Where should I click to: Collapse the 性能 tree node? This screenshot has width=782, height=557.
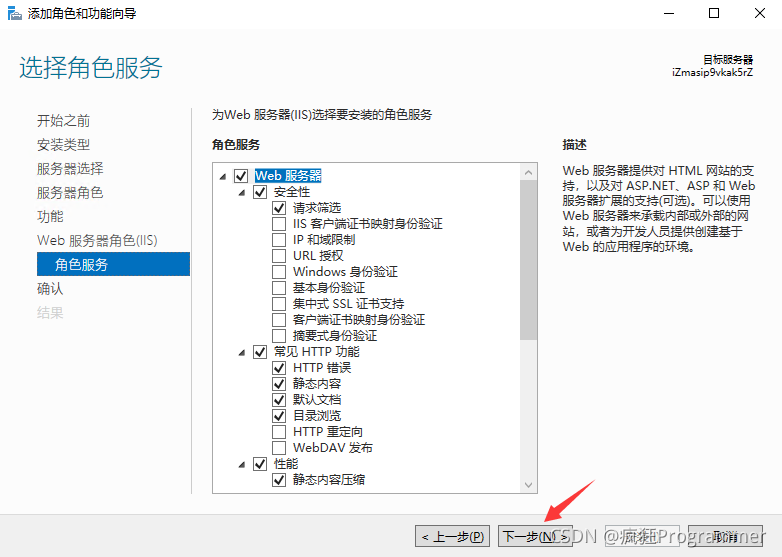242,464
